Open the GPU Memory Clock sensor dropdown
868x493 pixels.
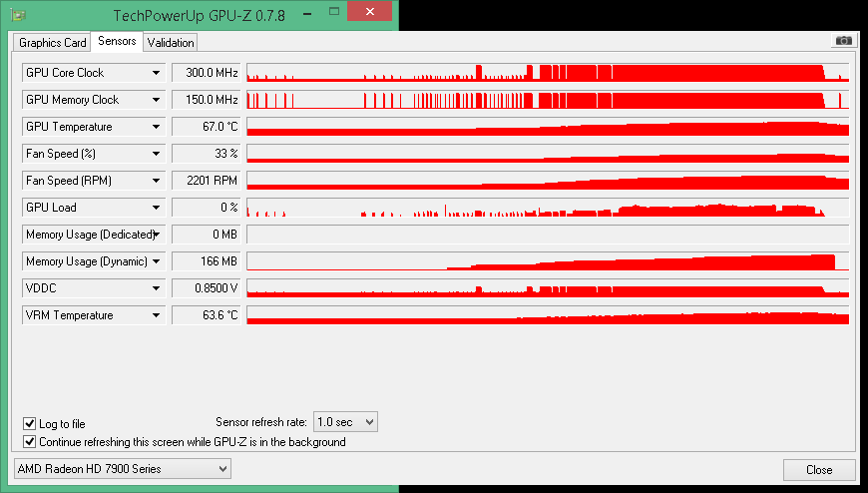click(94, 100)
